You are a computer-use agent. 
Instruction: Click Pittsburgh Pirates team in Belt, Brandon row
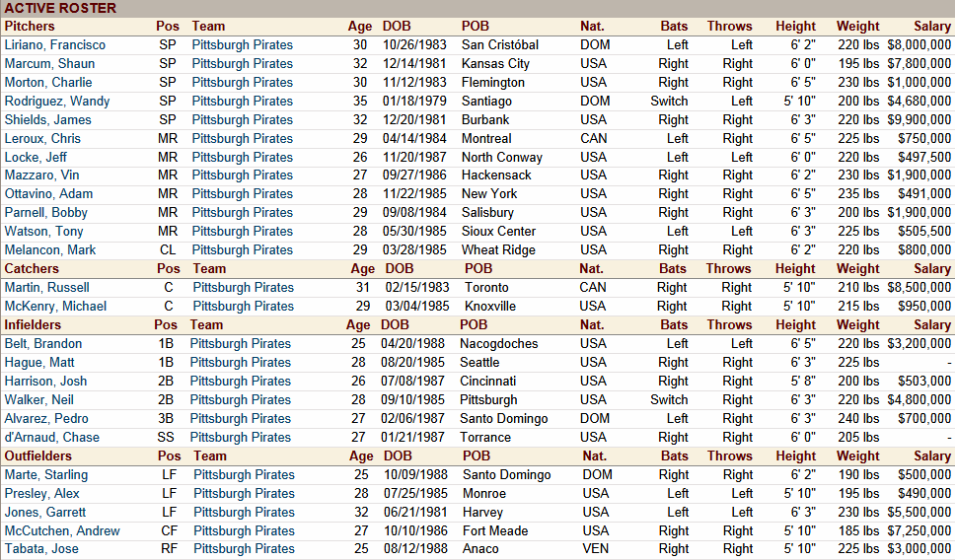241,344
